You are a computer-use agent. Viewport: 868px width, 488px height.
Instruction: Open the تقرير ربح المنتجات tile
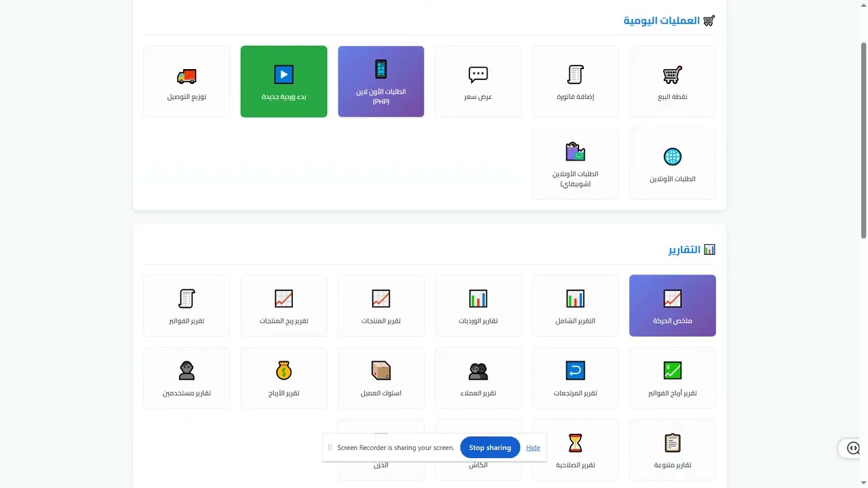pyautogui.click(x=283, y=306)
